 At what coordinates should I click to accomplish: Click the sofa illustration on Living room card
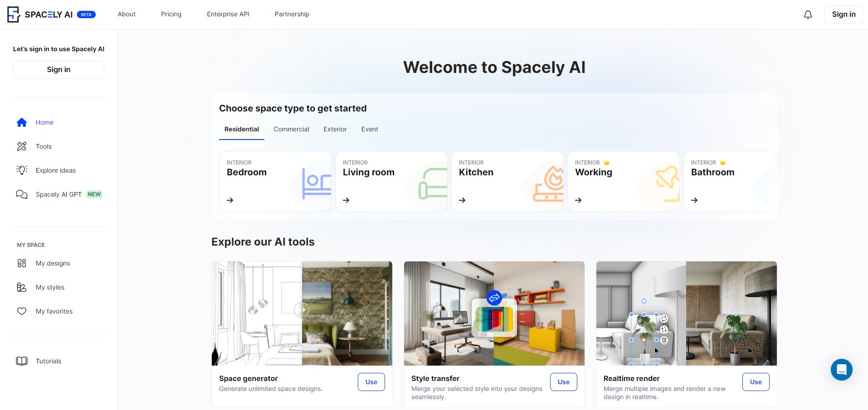pyautogui.click(x=433, y=183)
